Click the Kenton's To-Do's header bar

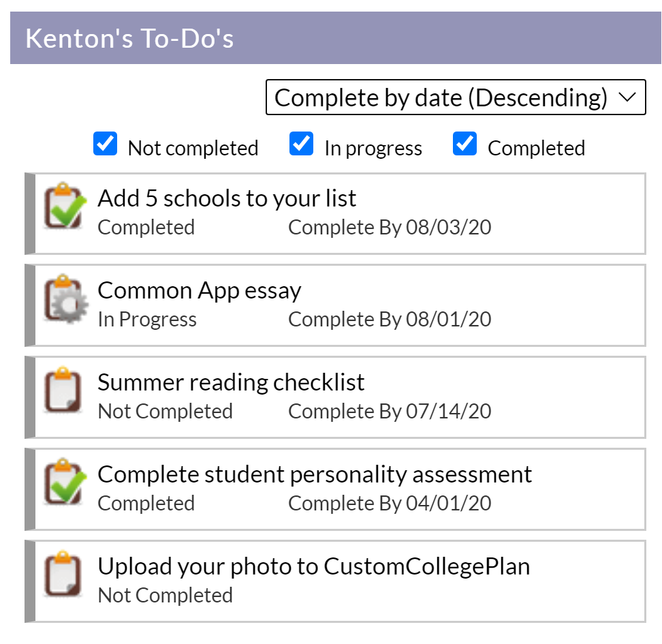click(336, 38)
